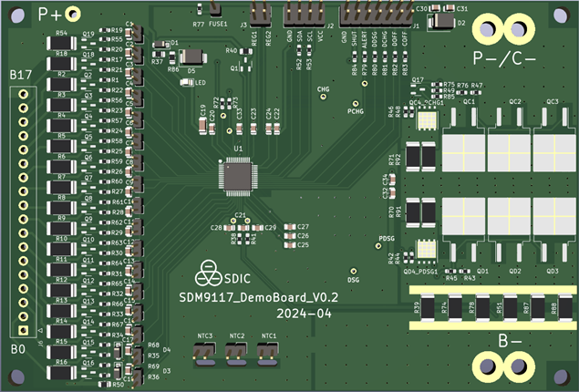Click the Q17 transistor

pyautogui.click(x=418, y=89)
